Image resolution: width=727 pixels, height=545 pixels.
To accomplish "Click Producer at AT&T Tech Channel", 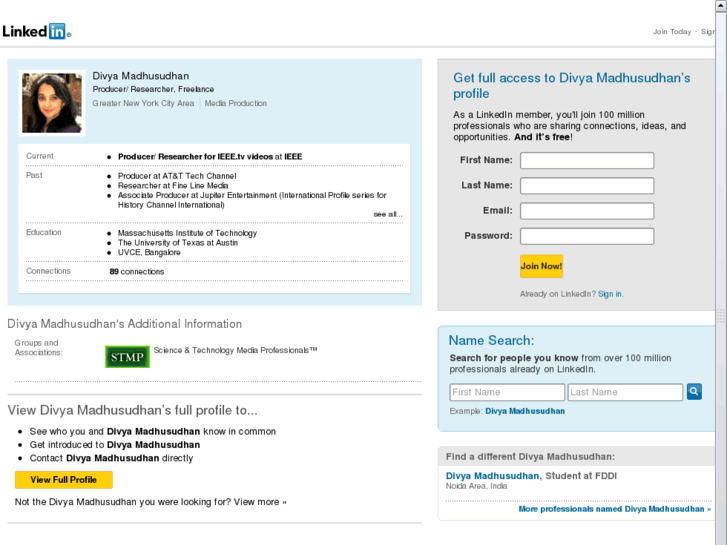I will [x=177, y=176].
